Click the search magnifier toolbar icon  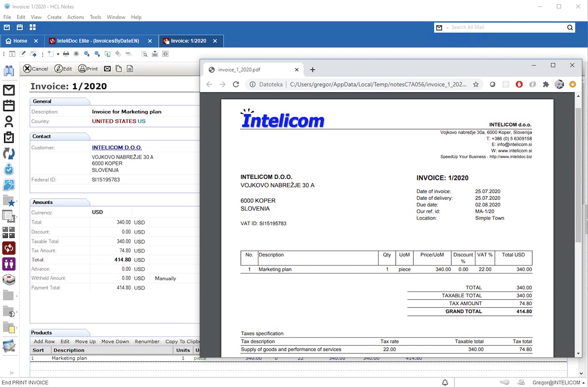click(145, 54)
